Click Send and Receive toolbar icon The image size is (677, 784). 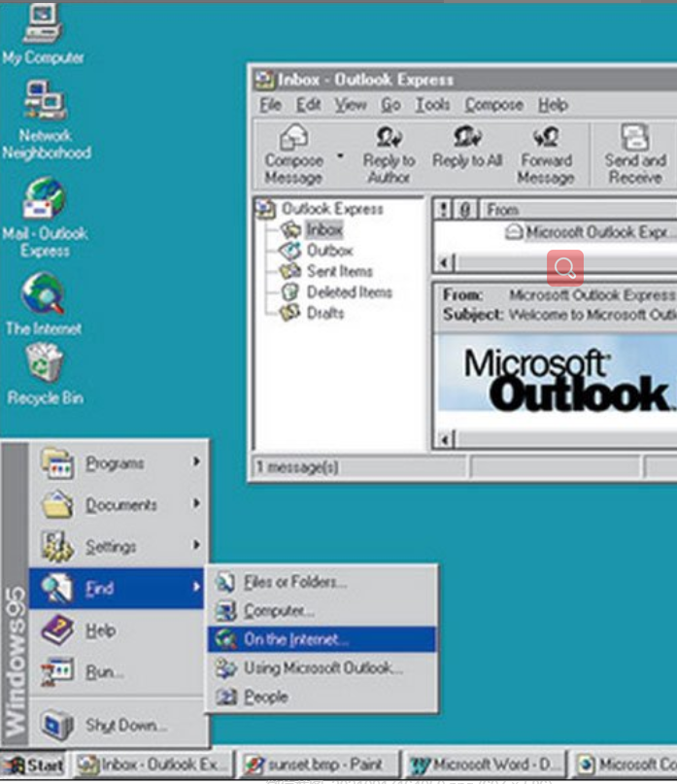635,154
